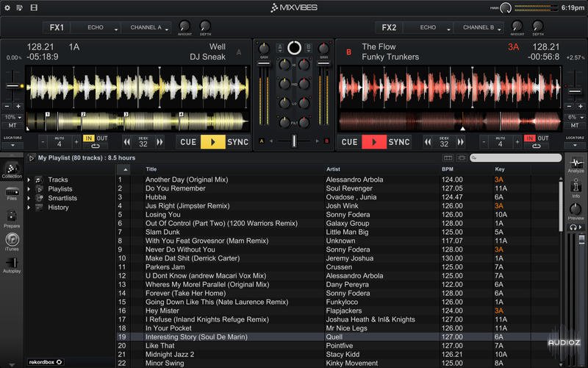Click the FX1 Depth knob
Image resolution: width=588 pixels, height=368 pixels.
pos(205,26)
